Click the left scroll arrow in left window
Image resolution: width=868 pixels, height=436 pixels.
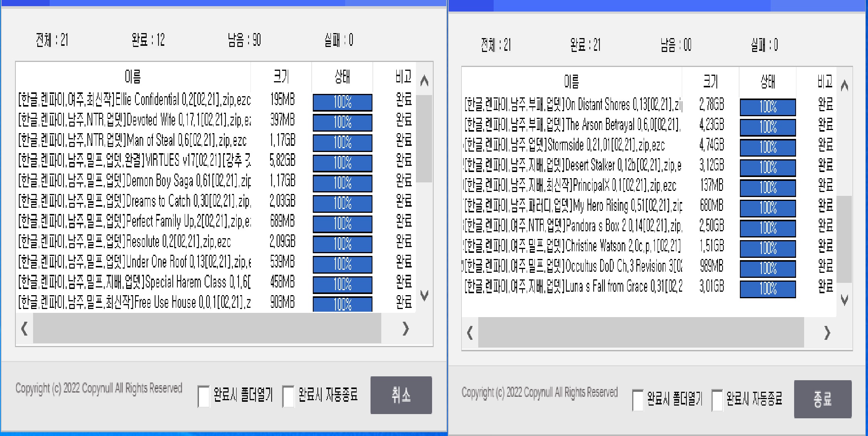coord(24,329)
